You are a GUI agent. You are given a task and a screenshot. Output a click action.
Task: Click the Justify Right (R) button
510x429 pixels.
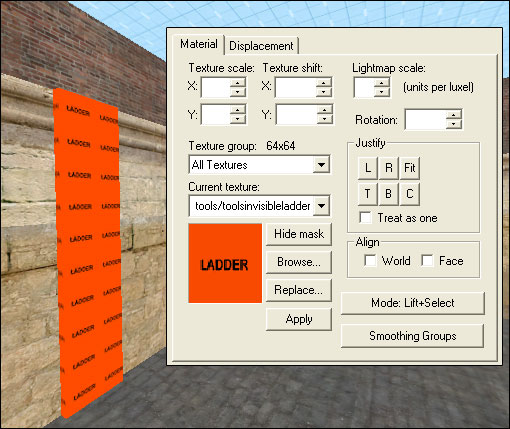pyautogui.click(x=389, y=168)
